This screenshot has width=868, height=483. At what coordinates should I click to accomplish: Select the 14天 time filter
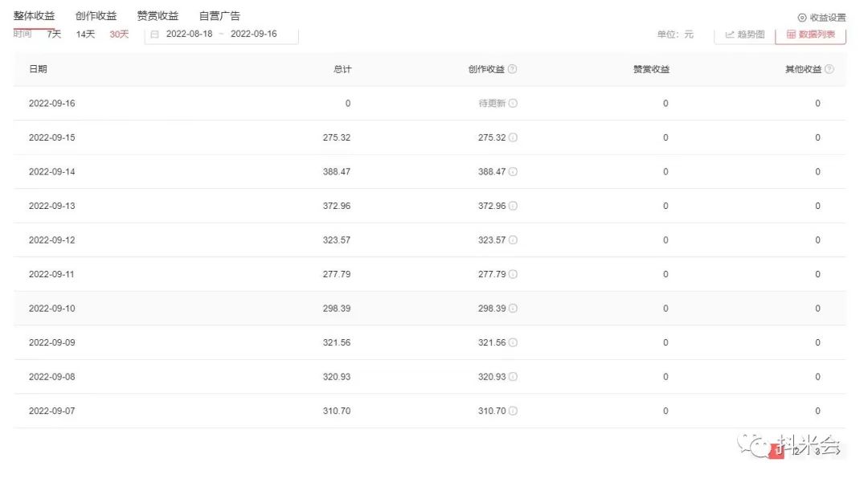tap(84, 35)
